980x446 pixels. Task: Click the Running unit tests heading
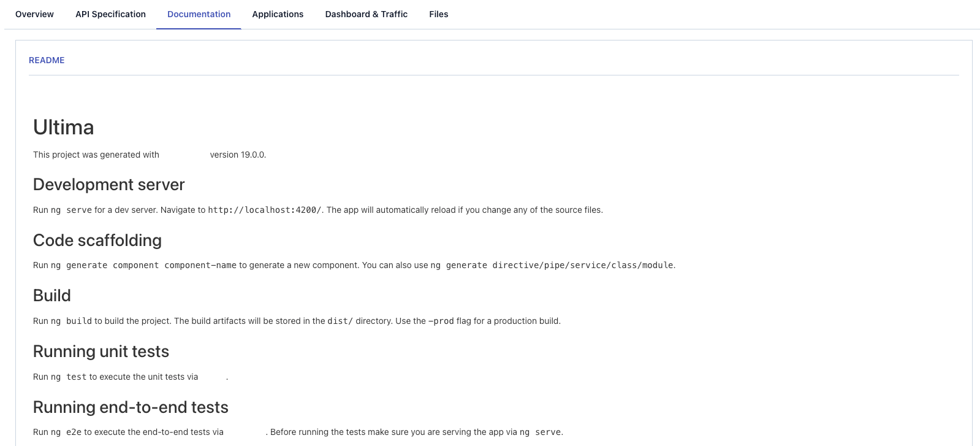pyautogui.click(x=101, y=352)
